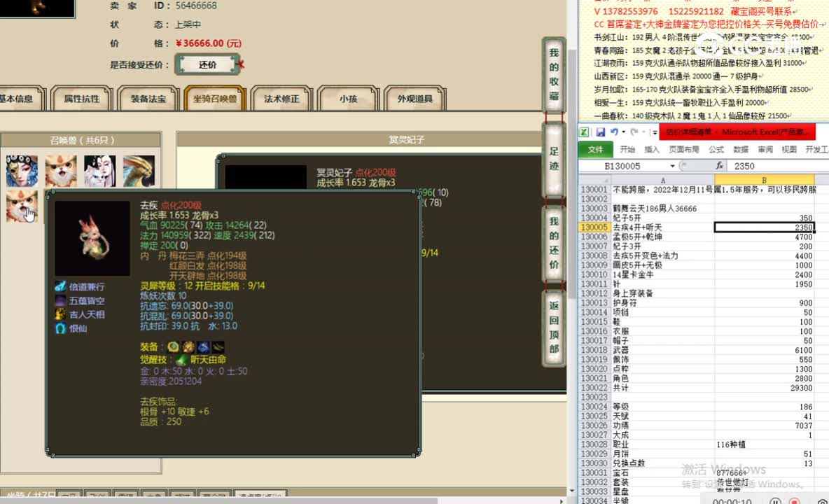829x504 pixels.
Task: Click the red X beside 还价
Action: click(x=241, y=64)
